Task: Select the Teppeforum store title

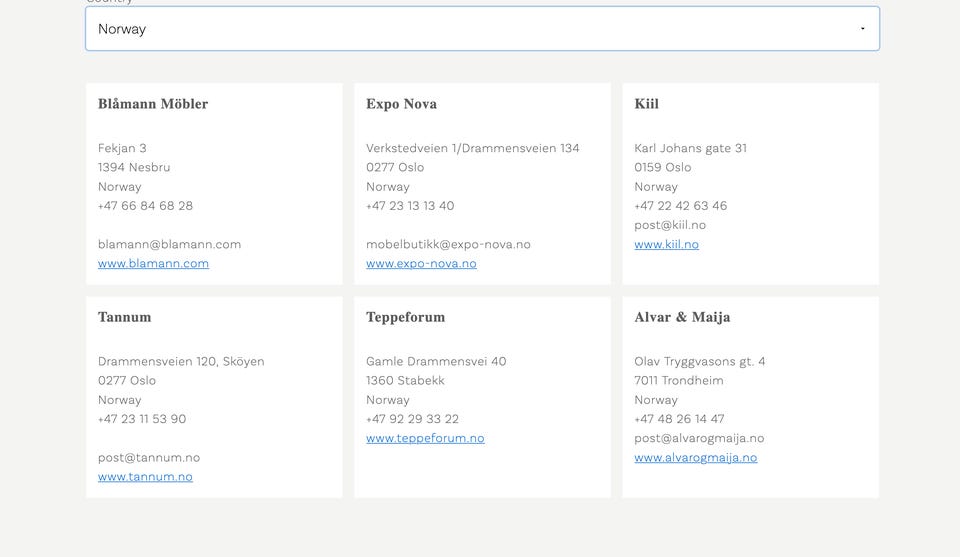Action: point(405,317)
